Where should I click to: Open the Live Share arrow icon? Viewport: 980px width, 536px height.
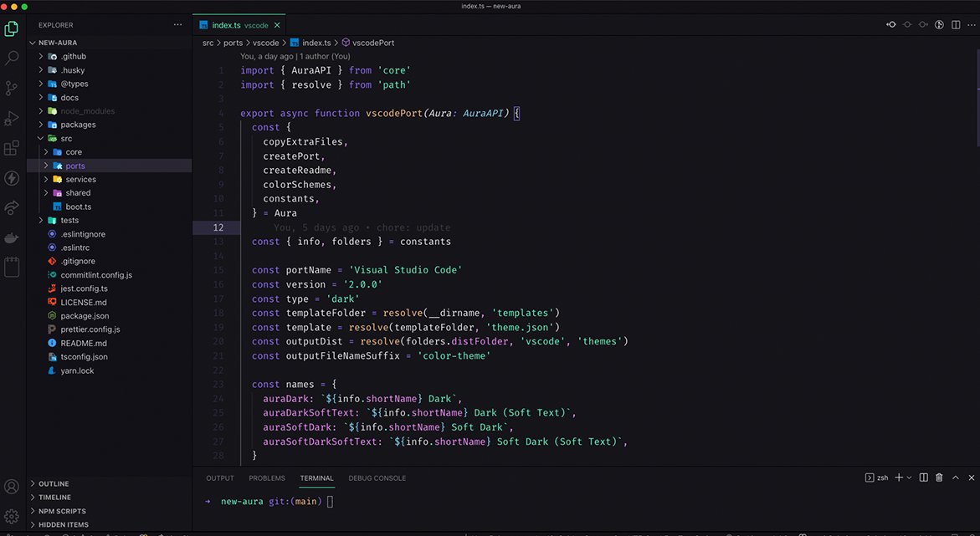11,208
